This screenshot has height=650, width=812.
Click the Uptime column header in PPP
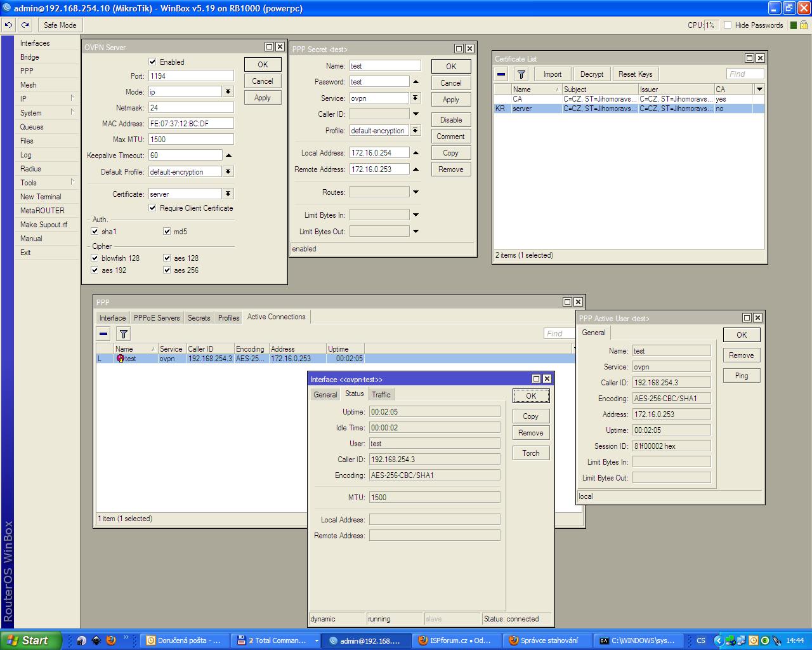346,348
